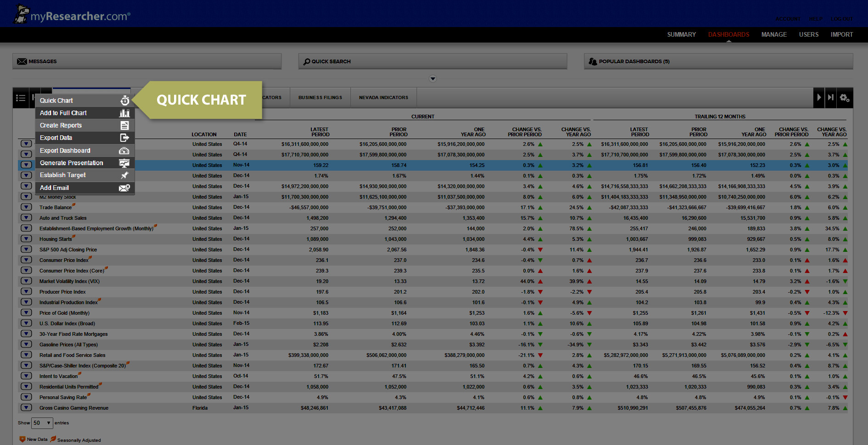
Task: Click the Seasonally Adjusted legend icon
Action: (53, 439)
